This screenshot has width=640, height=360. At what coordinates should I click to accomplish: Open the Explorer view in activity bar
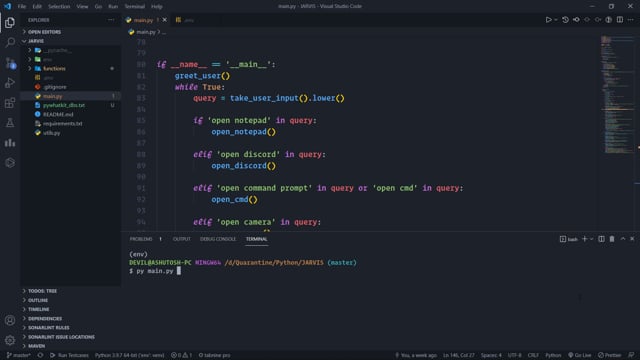pyautogui.click(x=10, y=22)
